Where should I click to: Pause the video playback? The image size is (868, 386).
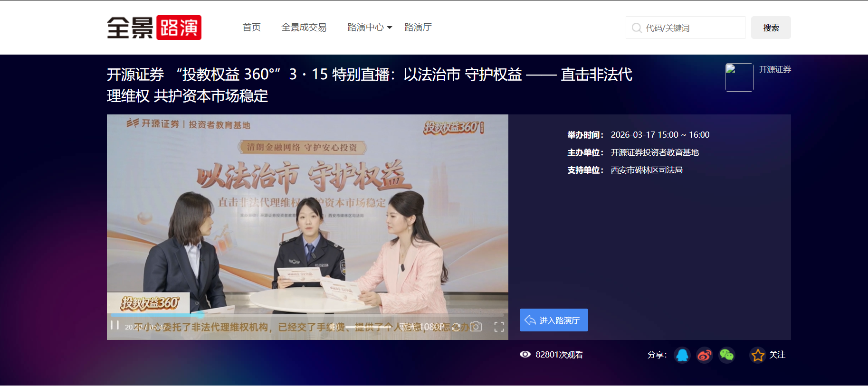114,325
